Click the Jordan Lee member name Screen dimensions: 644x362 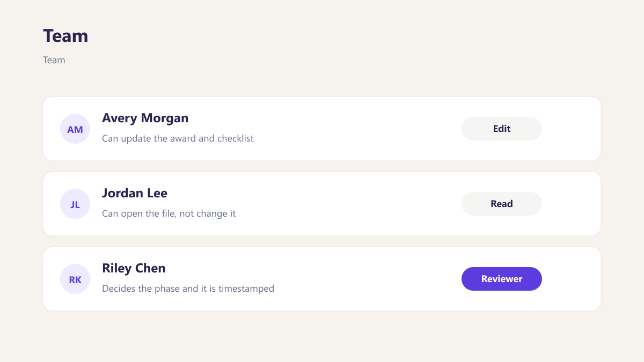tap(135, 193)
